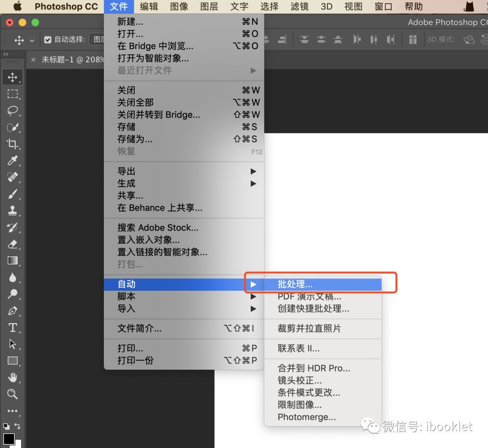Select the Lasso tool
The height and width of the screenshot is (448, 488).
click(x=13, y=110)
